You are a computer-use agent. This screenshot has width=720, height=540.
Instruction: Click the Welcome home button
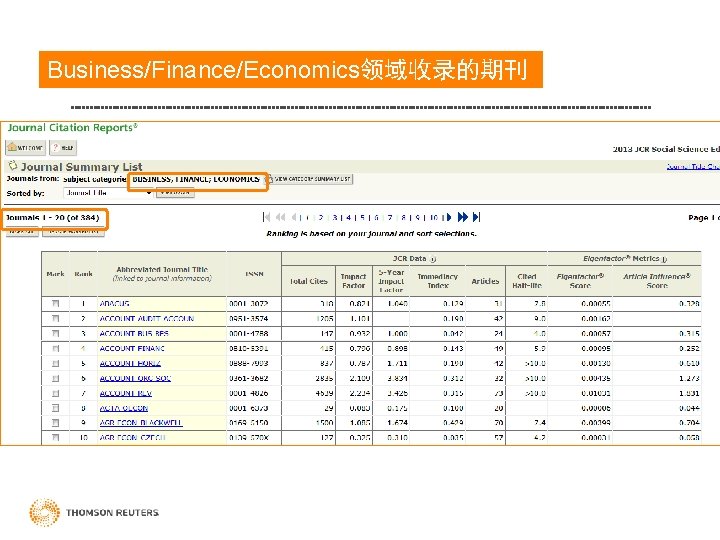click(25, 148)
